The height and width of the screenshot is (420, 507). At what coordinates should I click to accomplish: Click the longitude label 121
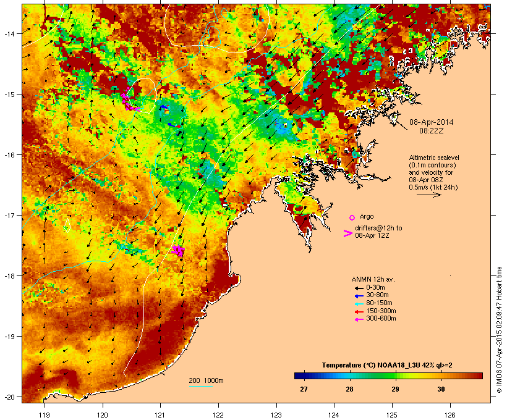point(160,415)
